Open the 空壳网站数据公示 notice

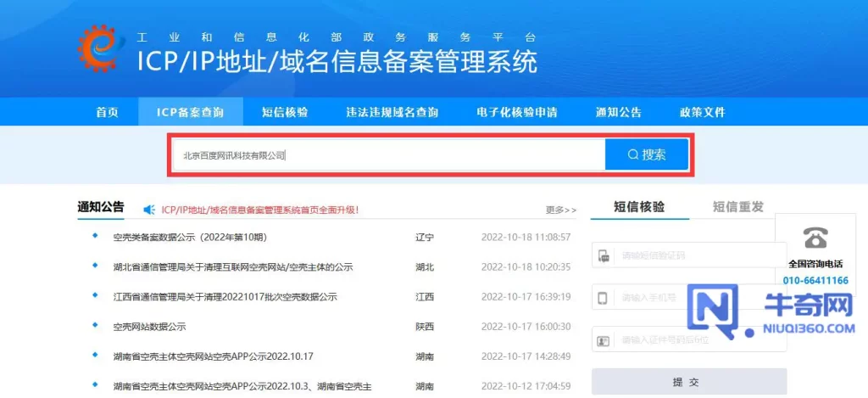pos(149,327)
